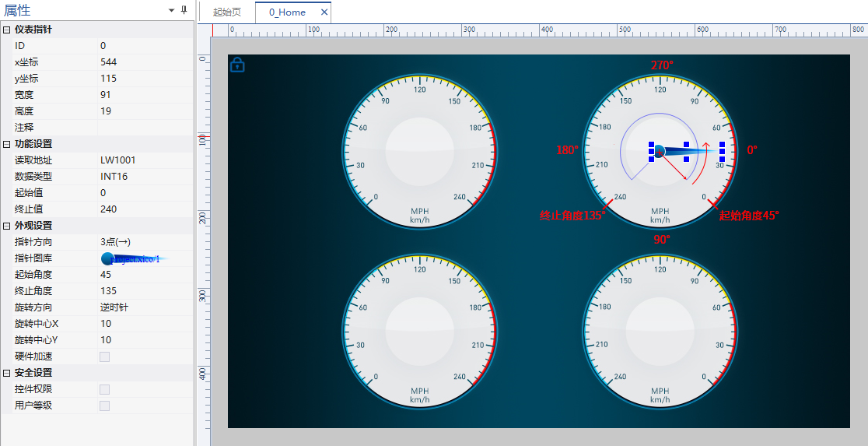Click the 高度 value 19

coord(145,111)
